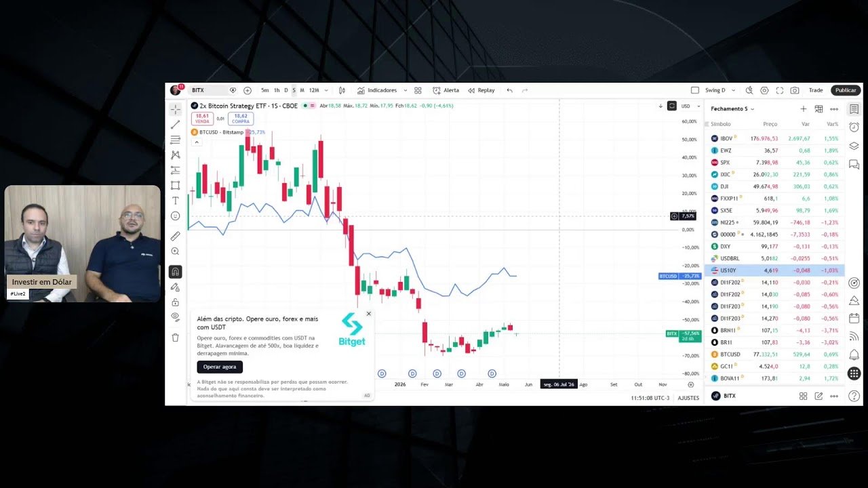Open the Swing D layout dropdown
Screen dimensions: 868x488
[x=720, y=90]
